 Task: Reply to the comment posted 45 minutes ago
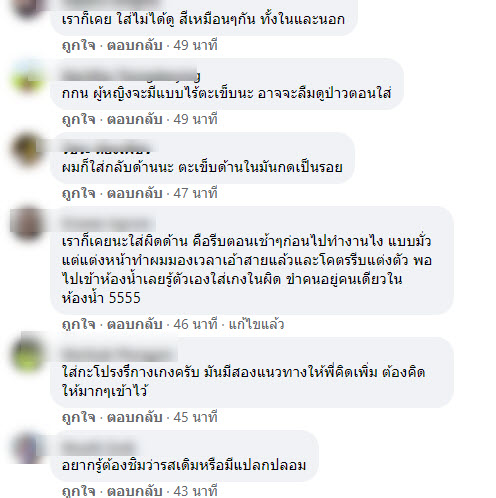[x=134, y=417]
